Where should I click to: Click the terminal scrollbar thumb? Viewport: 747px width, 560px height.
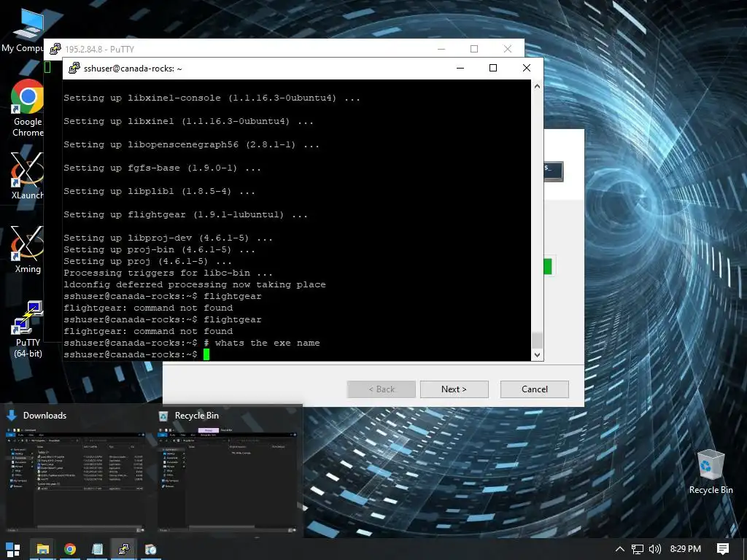coord(537,341)
